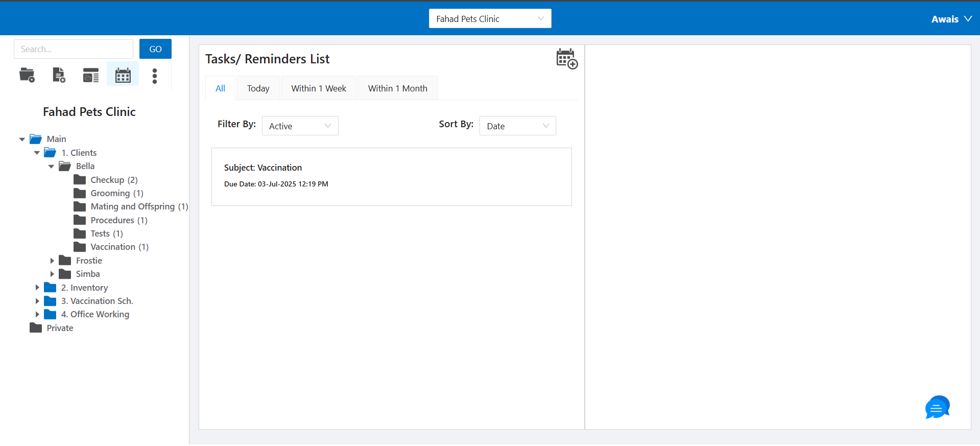This screenshot has height=446, width=980.
Task: Collapse the Main tree node arrow
Action: (22, 139)
